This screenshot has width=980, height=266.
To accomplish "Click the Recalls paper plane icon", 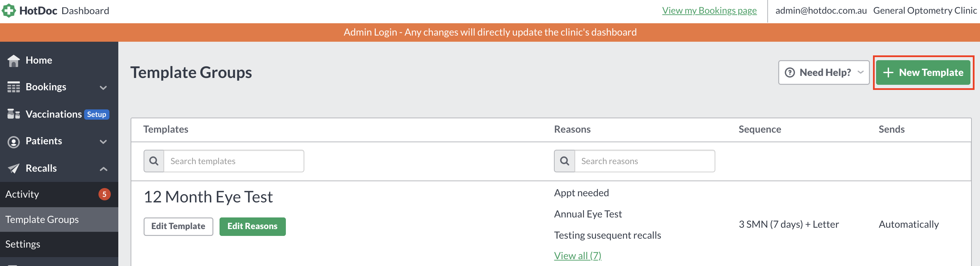I will click(14, 168).
